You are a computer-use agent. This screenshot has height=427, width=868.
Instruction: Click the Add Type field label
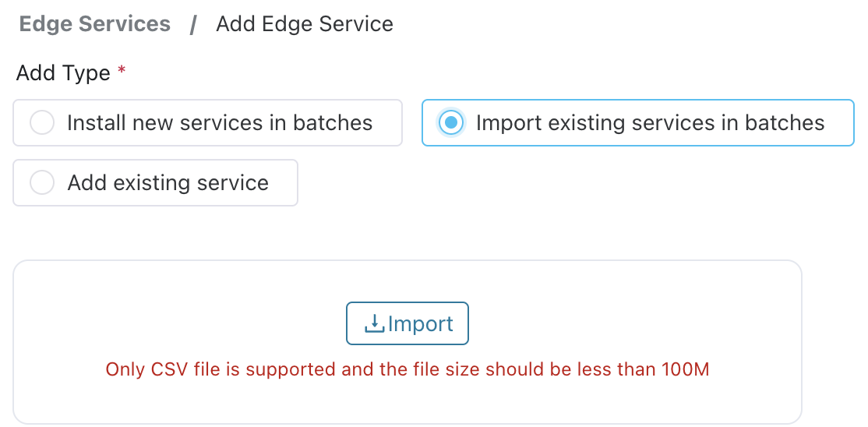[x=63, y=72]
